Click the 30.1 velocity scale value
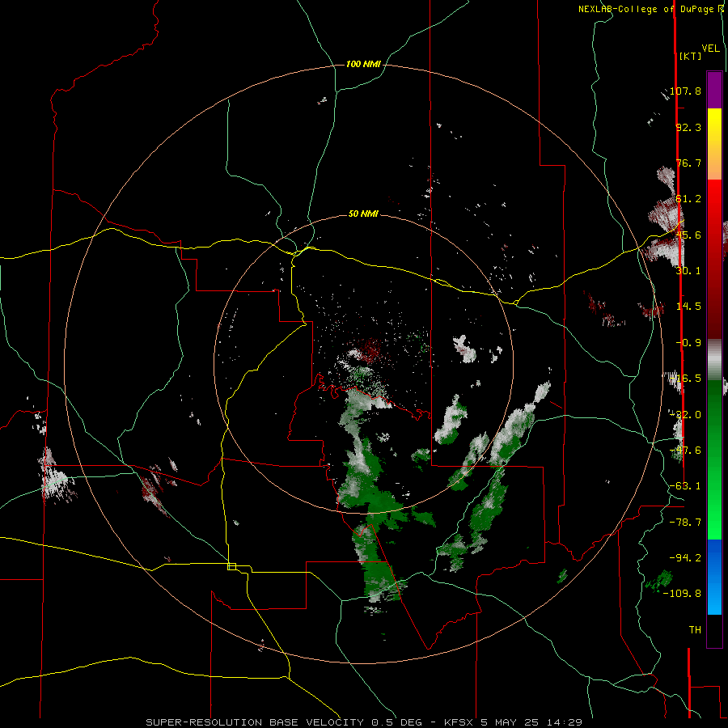Image resolution: width=728 pixels, height=728 pixels. tap(688, 271)
